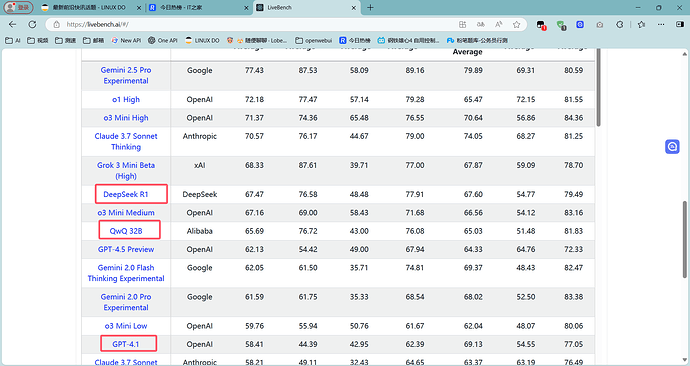Viewport: 690px width, 366px height.
Task: Open the DeepSeek R1 model link
Action: pyautogui.click(x=126, y=194)
